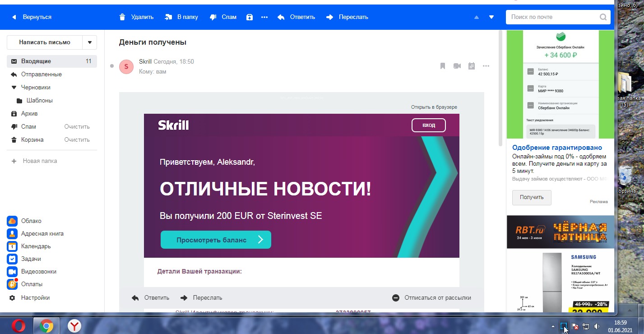This screenshot has width=644, height=334.
Task: Open the Сбербанк Онлайн ad image
Action: pyautogui.click(x=561, y=84)
